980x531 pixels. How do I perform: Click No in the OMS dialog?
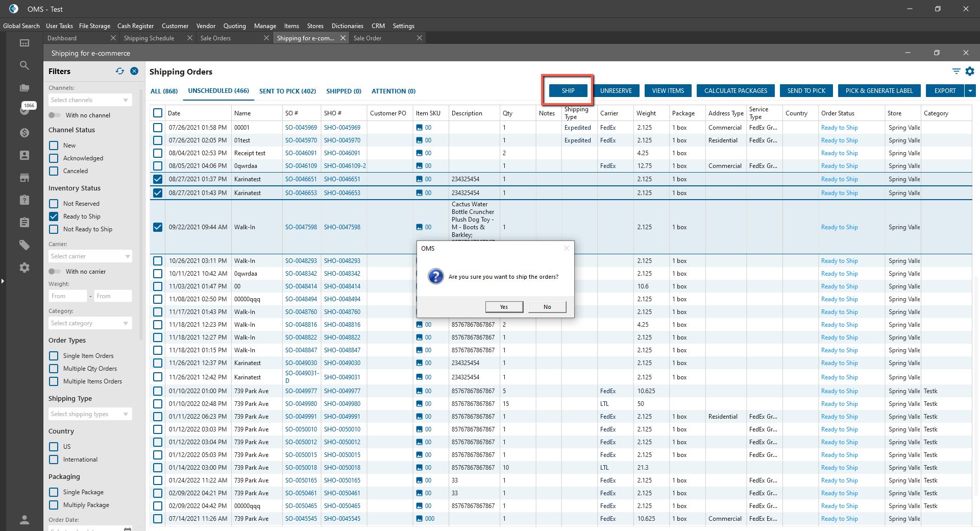point(547,307)
